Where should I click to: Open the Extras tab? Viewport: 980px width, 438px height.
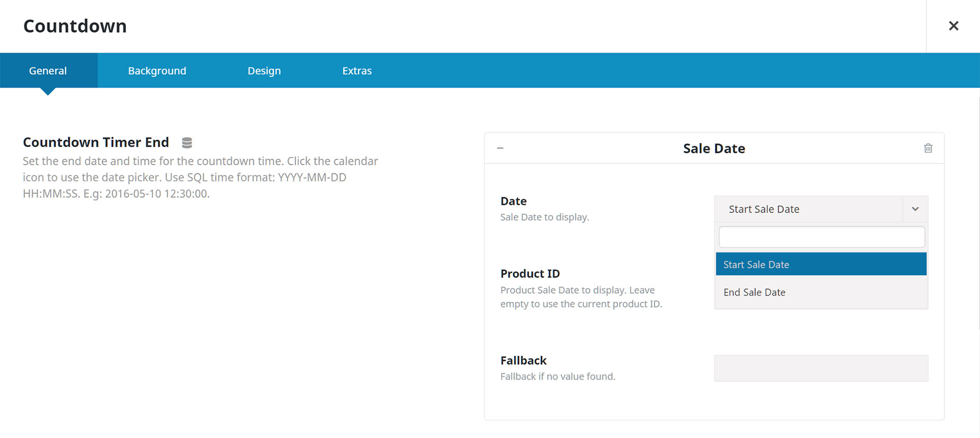(357, 71)
